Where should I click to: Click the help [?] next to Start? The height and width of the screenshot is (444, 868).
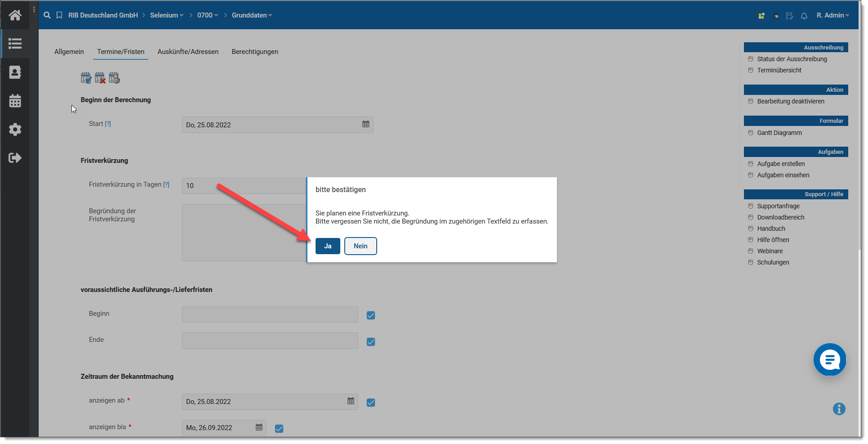pos(108,124)
